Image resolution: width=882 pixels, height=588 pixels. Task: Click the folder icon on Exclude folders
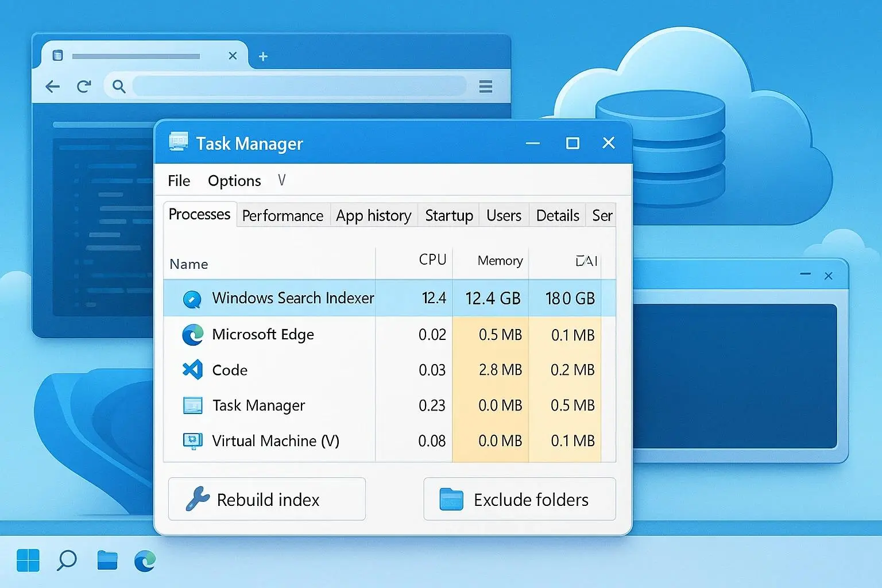[451, 500]
